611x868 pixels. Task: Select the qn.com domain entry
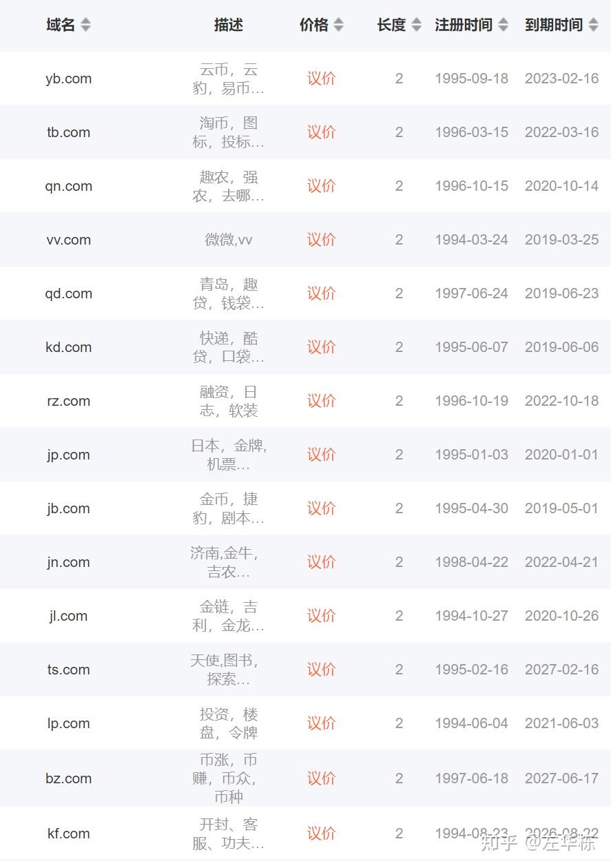pyautogui.click(x=68, y=186)
